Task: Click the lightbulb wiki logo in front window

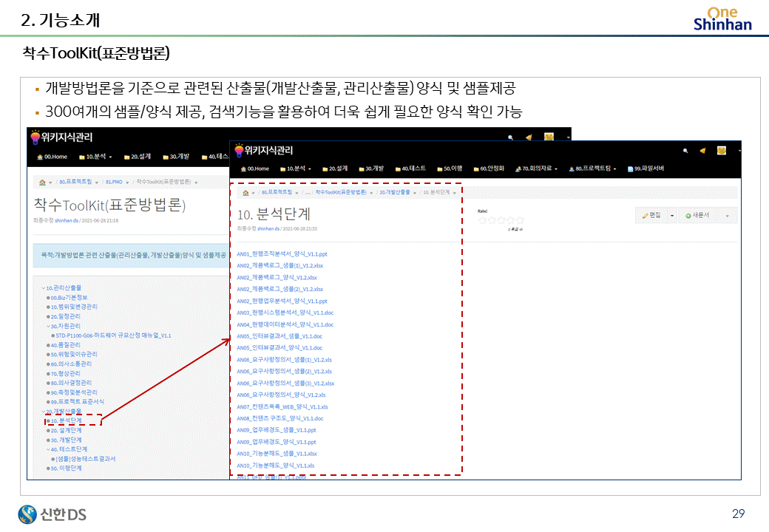Action: coord(239,151)
